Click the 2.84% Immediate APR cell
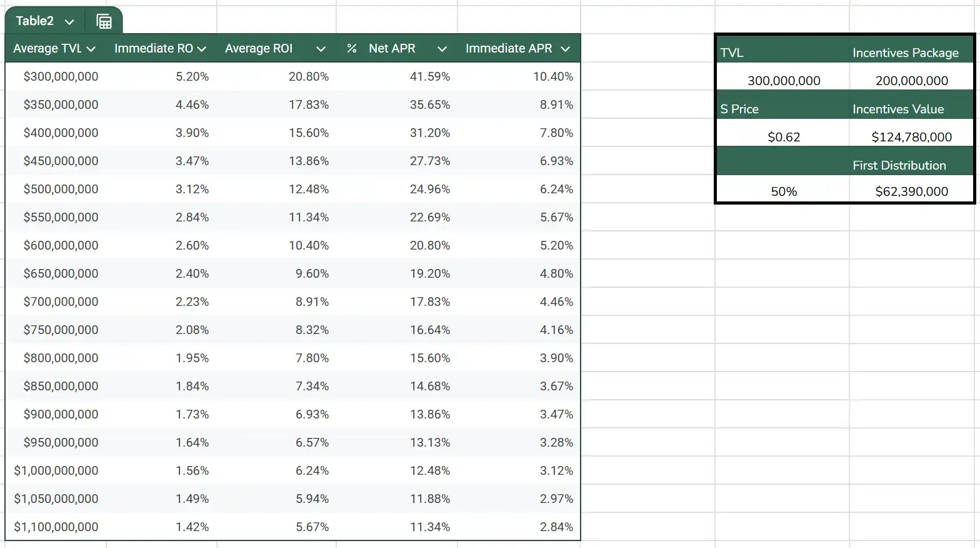This screenshot has width=980, height=548. (x=556, y=527)
